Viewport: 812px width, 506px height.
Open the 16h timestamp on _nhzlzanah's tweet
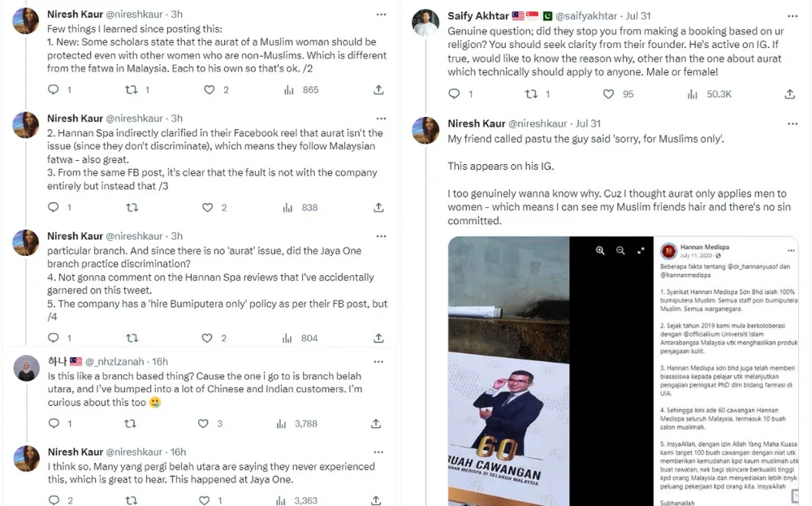click(x=160, y=361)
